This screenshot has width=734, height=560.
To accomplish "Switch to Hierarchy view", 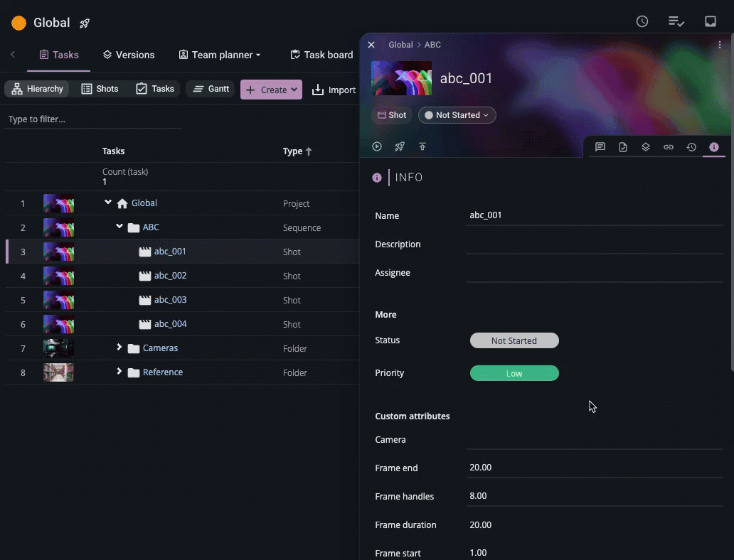I will 38,89.
